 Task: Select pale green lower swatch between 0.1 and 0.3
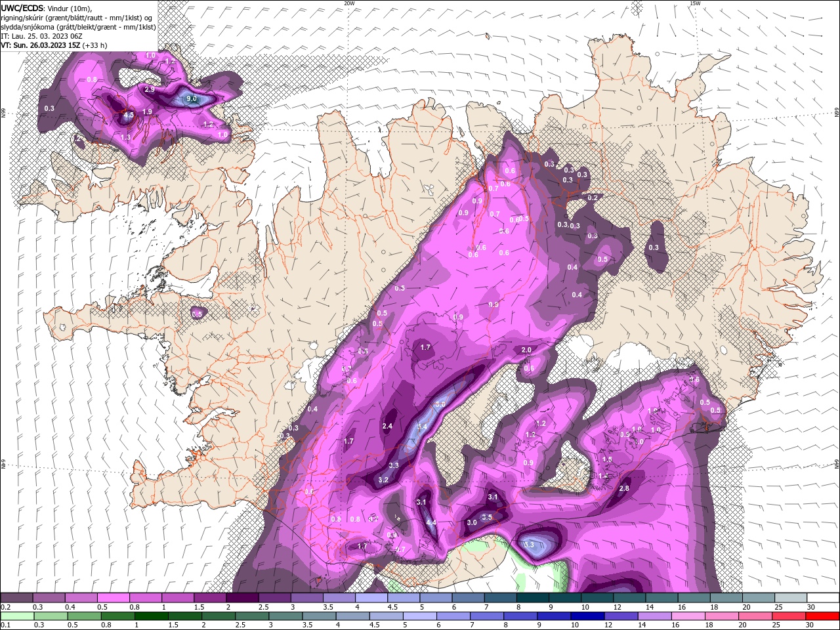click(17, 616)
